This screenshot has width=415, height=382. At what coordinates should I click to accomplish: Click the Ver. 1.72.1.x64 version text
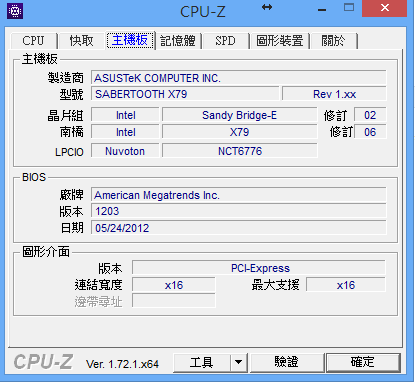122,364
